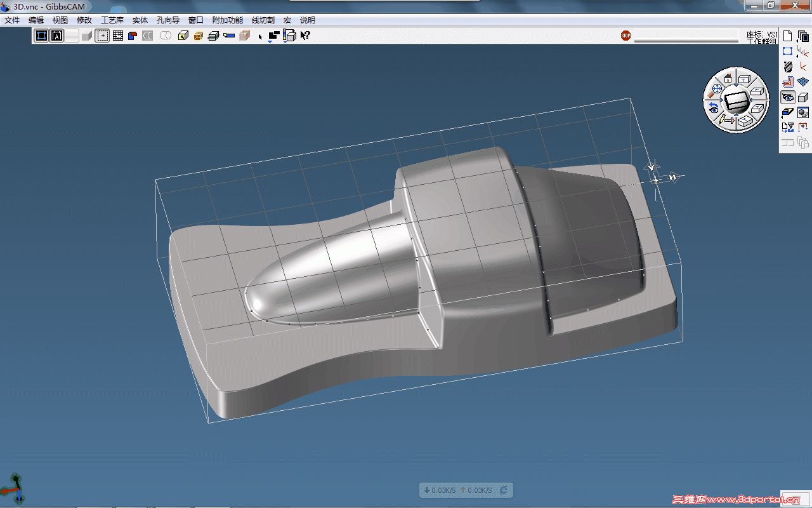
Task: Click the blue bar with yellow end icon
Action: tap(229, 36)
